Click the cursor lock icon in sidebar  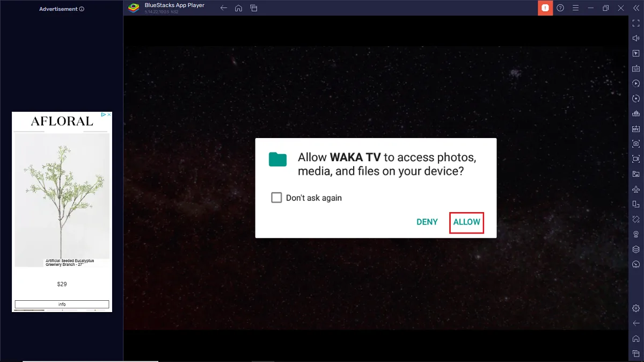point(636,53)
